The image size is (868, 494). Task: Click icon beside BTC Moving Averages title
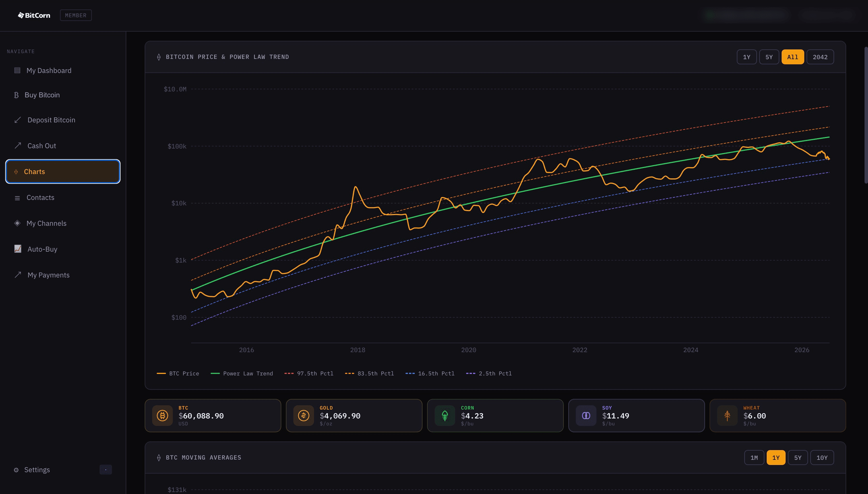pos(159,458)
